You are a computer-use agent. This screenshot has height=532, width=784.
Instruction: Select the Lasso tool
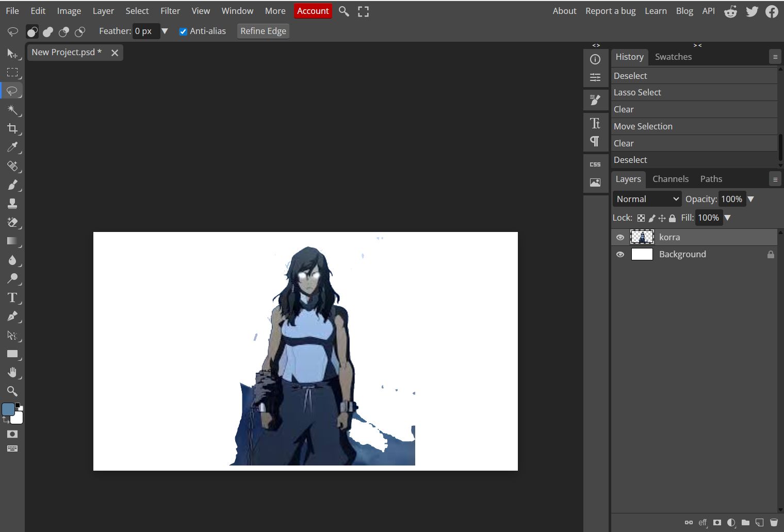coord(13,91)
